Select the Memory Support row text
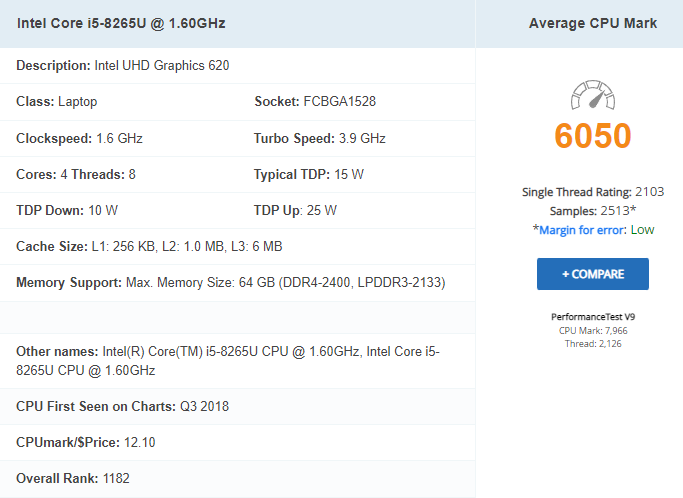Viewport: 683px width, 498px height. [x=231, y=282]
